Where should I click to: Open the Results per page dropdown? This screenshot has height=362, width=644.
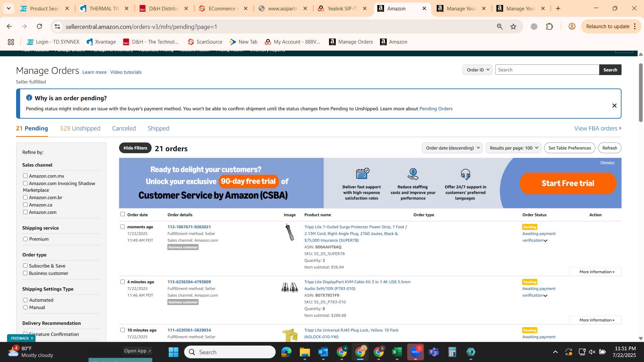tap(514, 148)
